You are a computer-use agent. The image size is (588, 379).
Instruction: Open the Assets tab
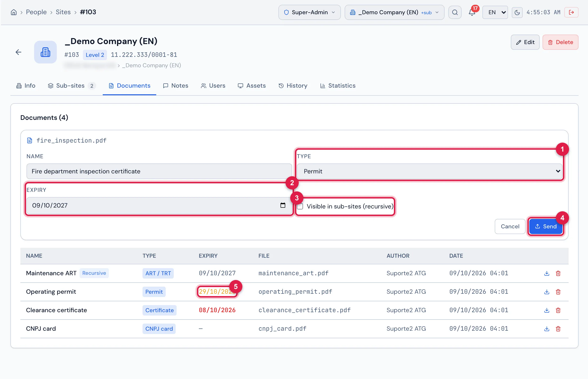pyautogui.click(x=252, y=86)
